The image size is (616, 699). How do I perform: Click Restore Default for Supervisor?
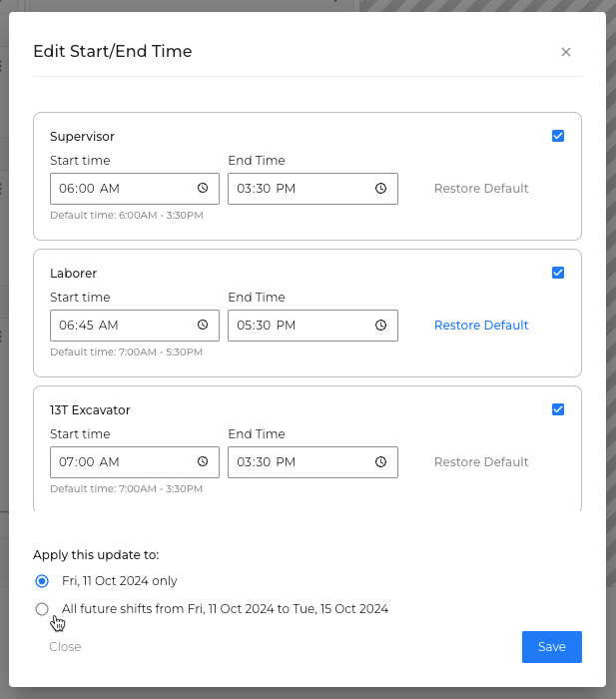click(481, 188)
